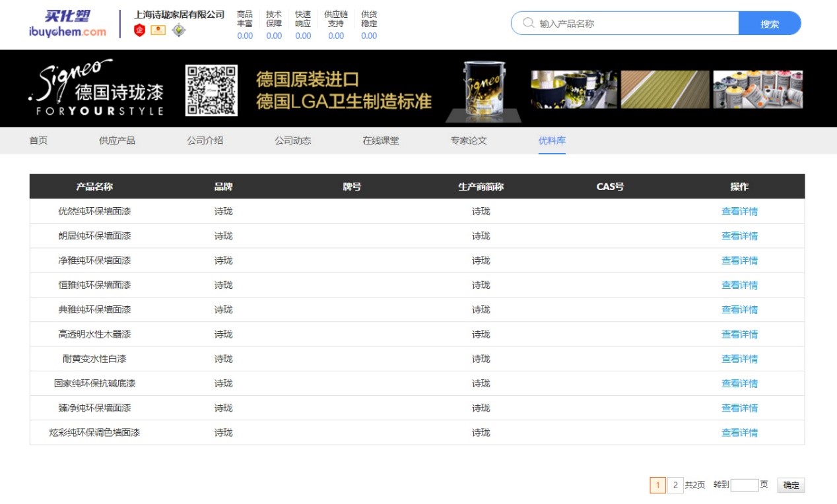View details for 耐黄变水性白漆

739,359
